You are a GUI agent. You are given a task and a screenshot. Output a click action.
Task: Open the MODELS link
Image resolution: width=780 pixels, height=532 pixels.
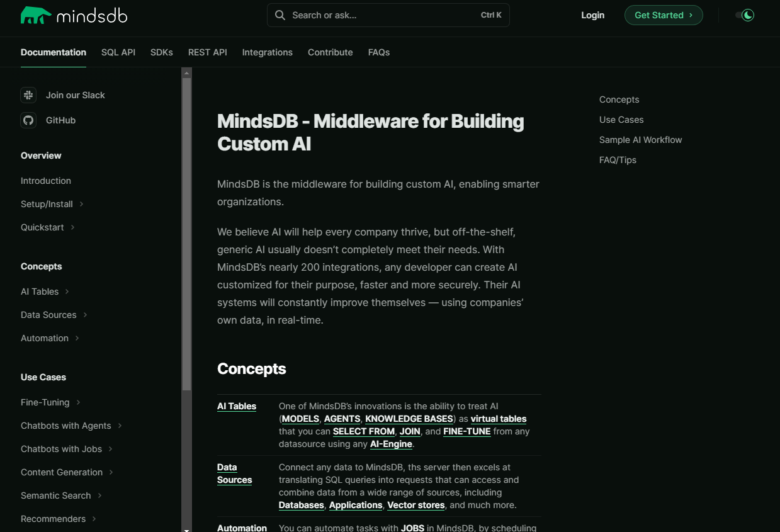(x=300, y=419)
